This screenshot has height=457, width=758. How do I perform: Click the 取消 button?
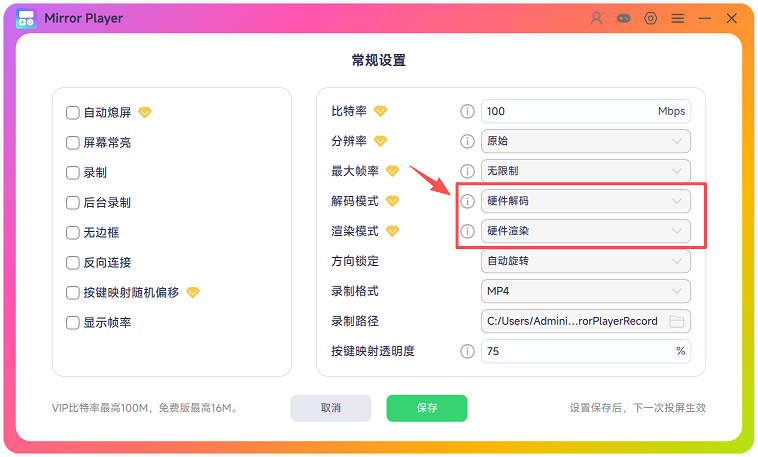pyautogui.click(x=331, y=408)
